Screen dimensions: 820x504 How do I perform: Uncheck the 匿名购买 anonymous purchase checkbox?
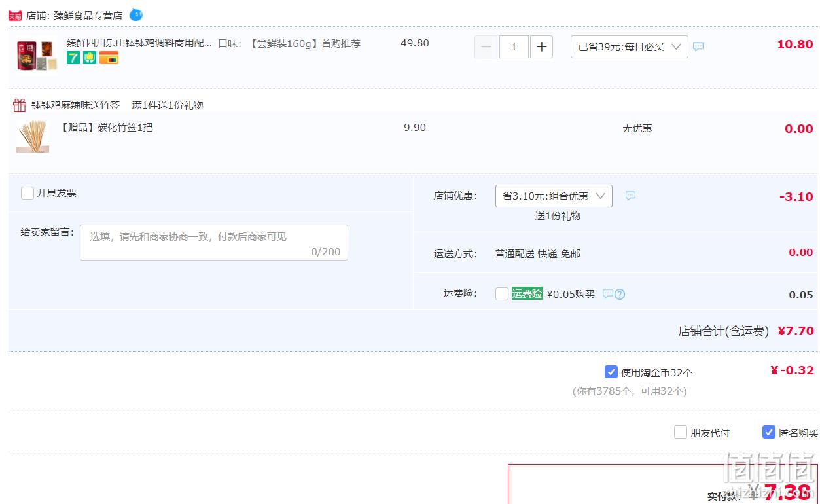tap(769, 433)
